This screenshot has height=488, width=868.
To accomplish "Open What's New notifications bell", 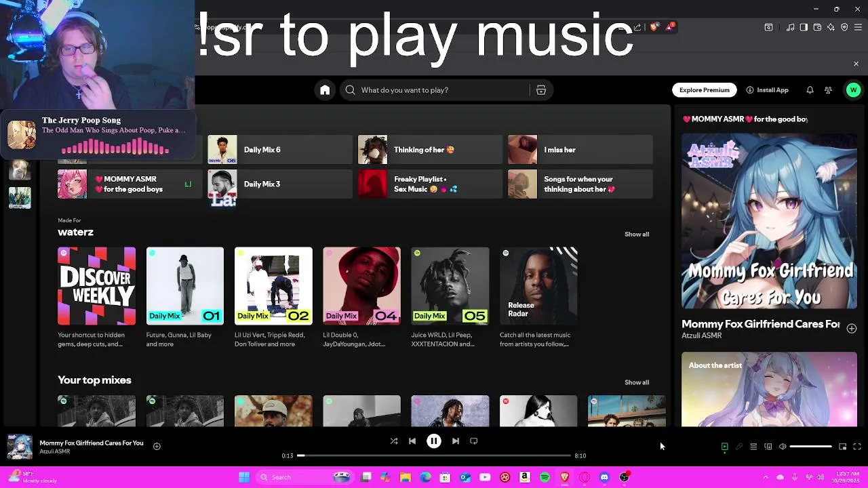I will click(x=810, y=90).
